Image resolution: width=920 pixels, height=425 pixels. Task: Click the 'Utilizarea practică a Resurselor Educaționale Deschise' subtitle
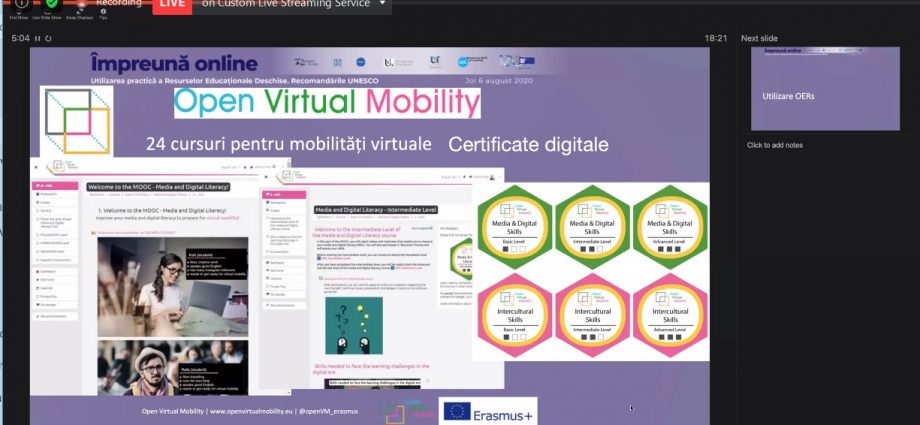coord(235,80)
